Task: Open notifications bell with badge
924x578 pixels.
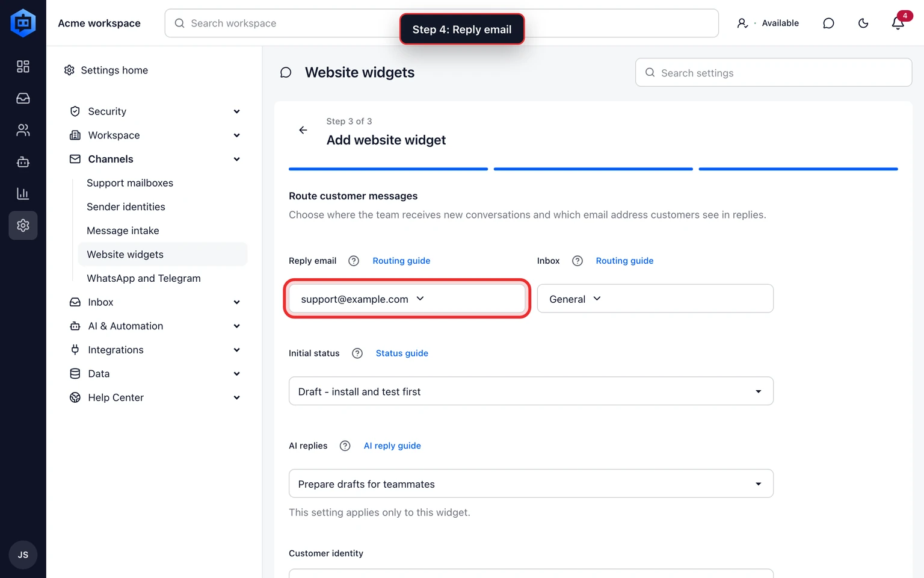Action: [x=898, y=23]
